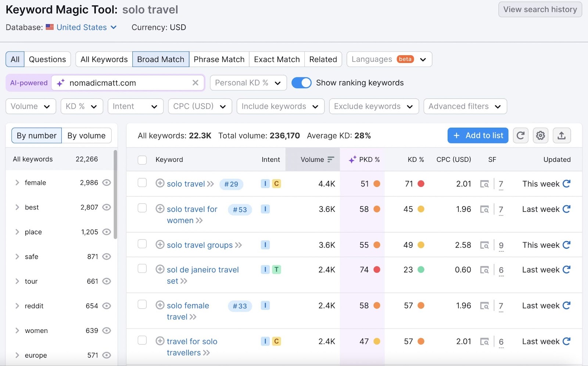
Task: Refresh metrics for 'solo female travel' row
Action: click(566, 305)
